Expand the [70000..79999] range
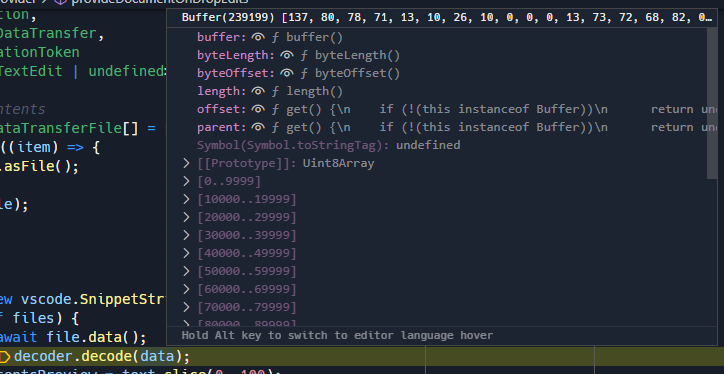The width and height of the screenshot is (724, 374). 186,307
